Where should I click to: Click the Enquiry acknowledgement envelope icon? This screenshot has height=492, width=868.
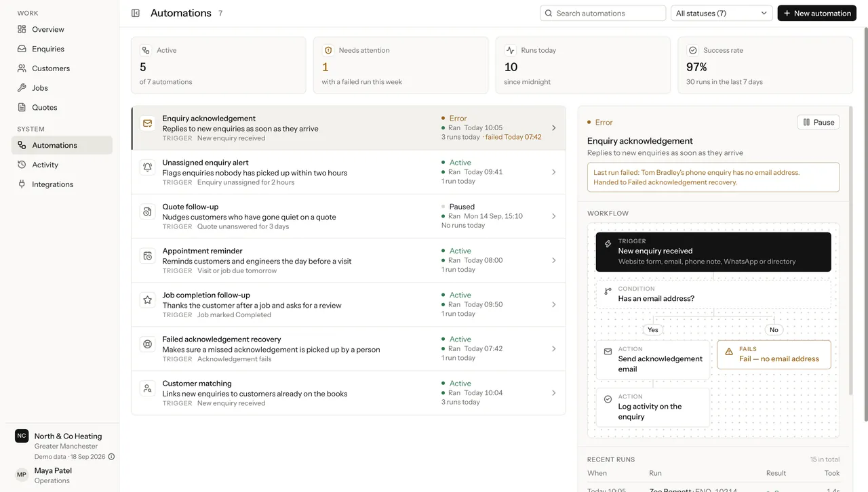tap(147, 123)
